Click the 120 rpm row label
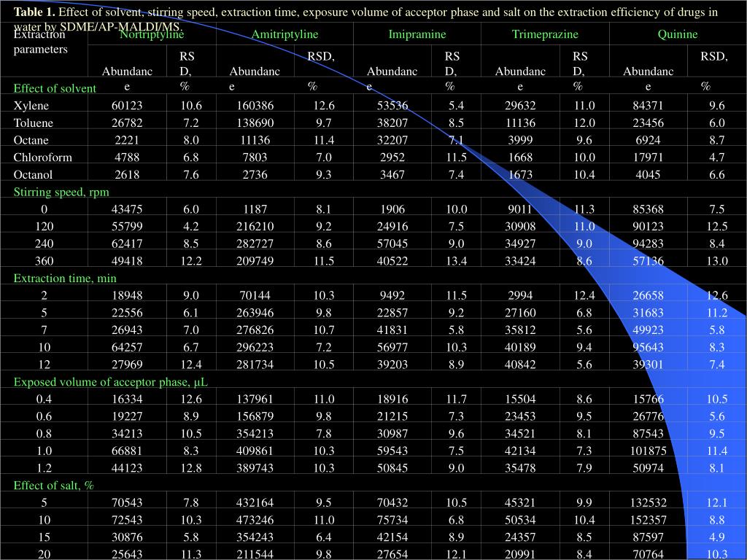The height and width of the screenshot is (560, 747). [44, 226]
